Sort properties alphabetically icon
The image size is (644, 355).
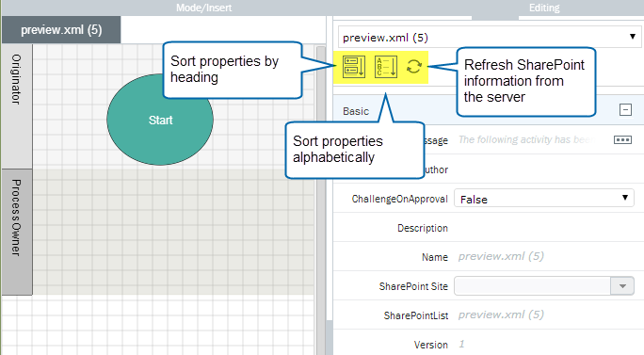click(x=386, y=67)
